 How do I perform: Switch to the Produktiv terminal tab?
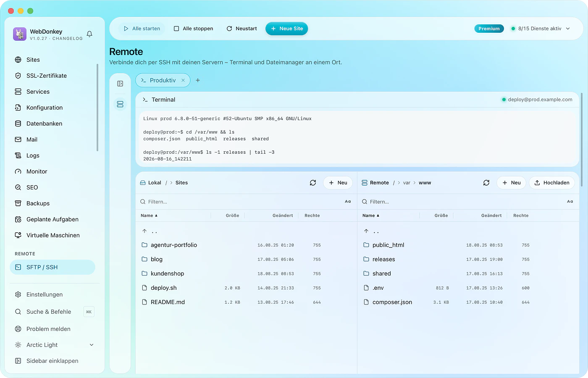coord(163,80)
